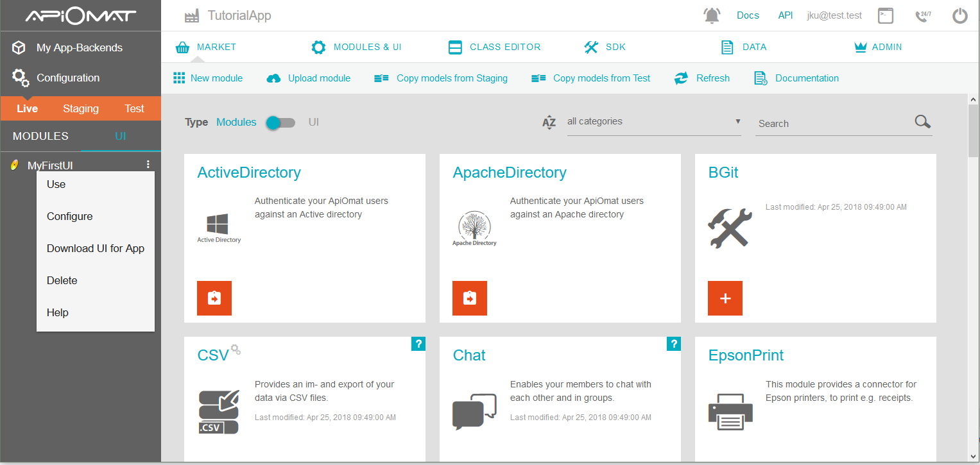This screenshot has width=980, height=465.
Task: Click the MyFirstUI three-dot menu icon
Action: [148, 165]
